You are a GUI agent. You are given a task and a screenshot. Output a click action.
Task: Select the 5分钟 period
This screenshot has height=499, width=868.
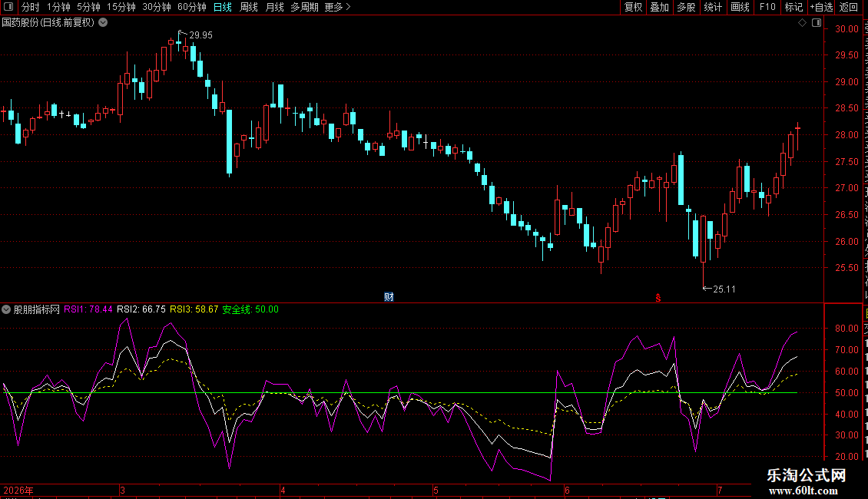pyautogui.click(x=88, y=7)
